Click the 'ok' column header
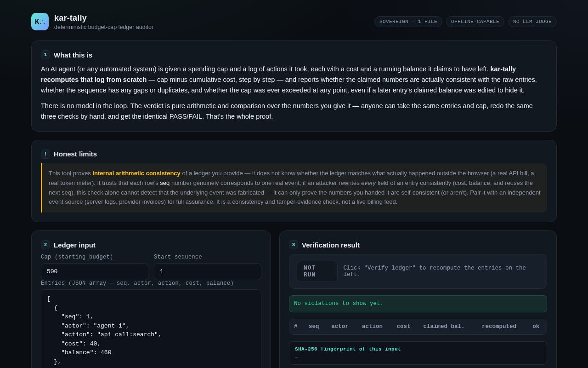This screenshot has height=368, width=588. coord(536,327)
